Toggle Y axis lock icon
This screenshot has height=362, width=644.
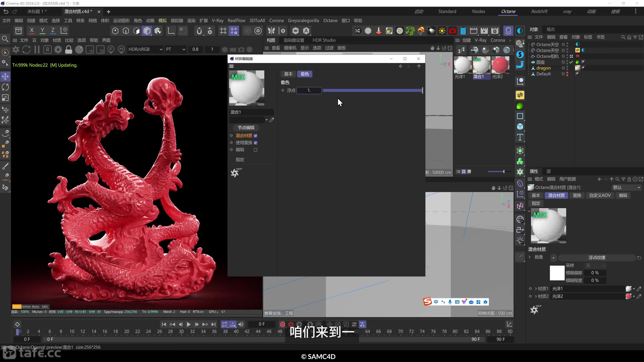tap(42, 31)
